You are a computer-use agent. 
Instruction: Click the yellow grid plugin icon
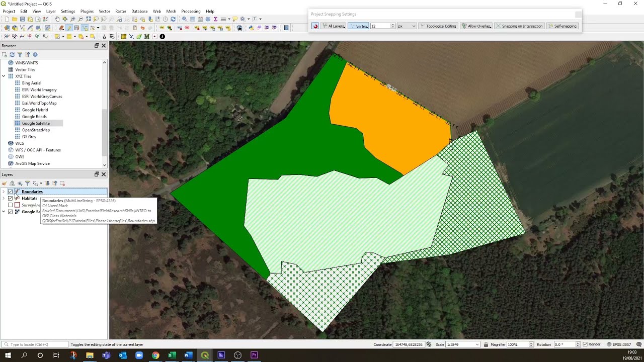pyautogui.click(x=124, y=37)
